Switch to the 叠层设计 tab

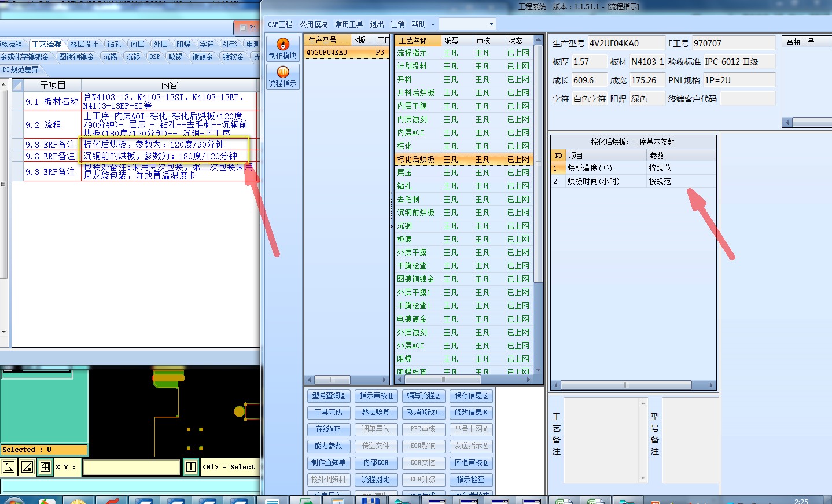84,44
